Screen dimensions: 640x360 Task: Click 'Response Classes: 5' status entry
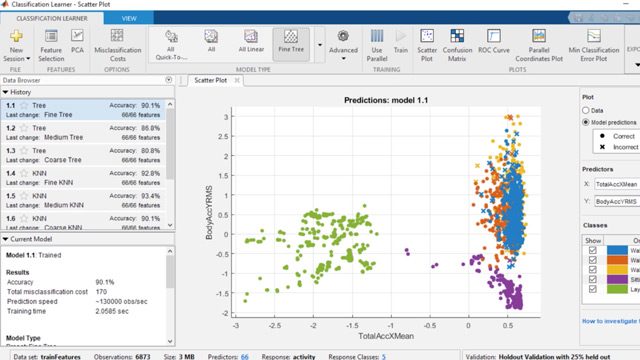[357, 357]
